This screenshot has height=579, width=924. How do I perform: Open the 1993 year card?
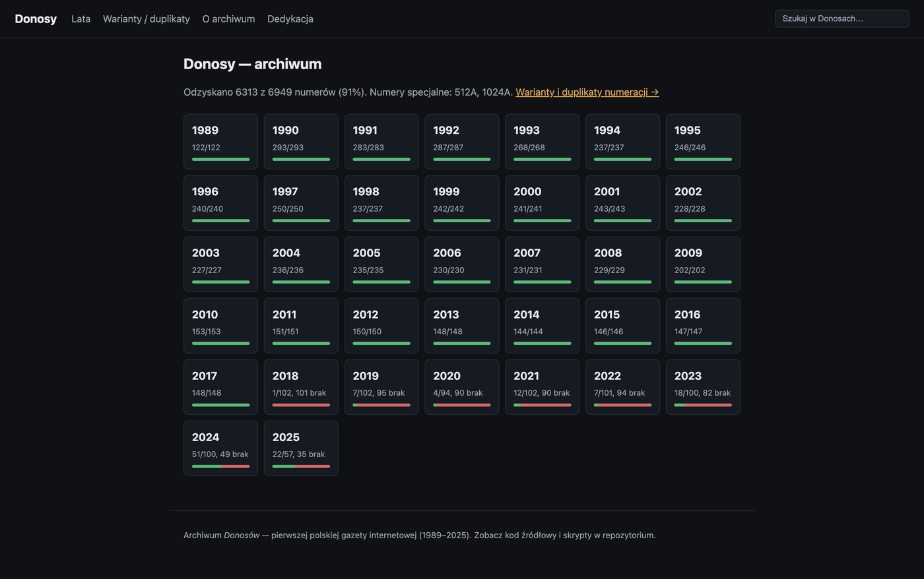543,142
